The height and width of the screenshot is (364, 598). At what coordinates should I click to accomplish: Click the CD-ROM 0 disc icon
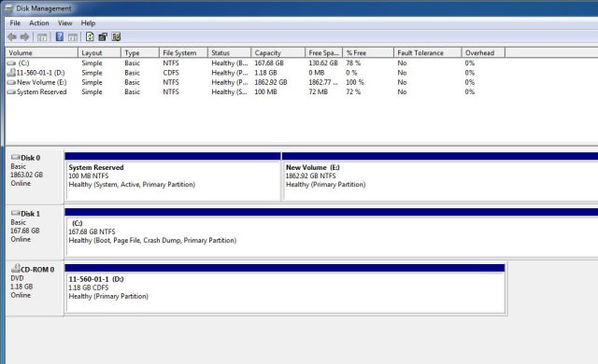16,268
